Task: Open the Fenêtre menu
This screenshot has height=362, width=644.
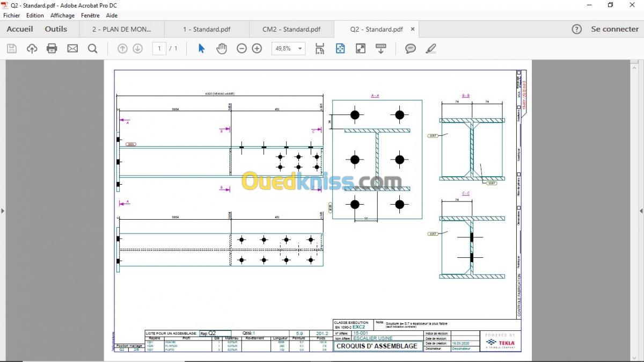Action: point(90,16)
